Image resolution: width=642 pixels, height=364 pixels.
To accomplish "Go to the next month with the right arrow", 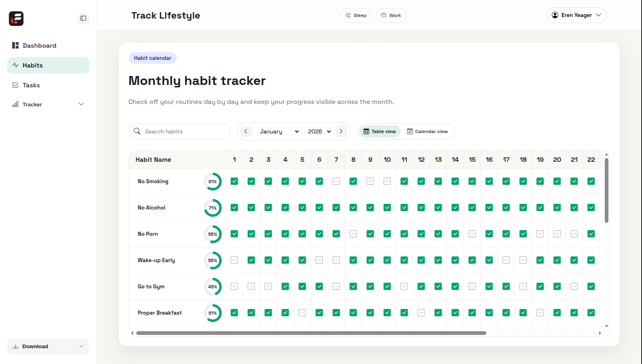I will coord(341,131).
